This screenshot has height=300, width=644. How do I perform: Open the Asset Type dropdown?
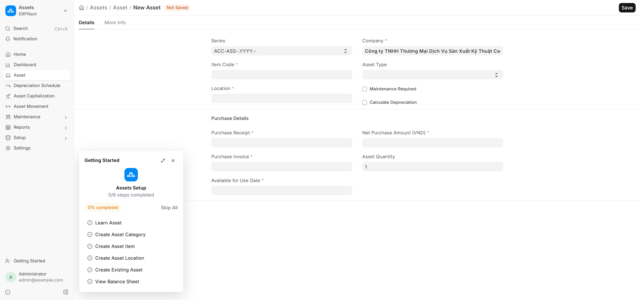(x=433, y=75)
